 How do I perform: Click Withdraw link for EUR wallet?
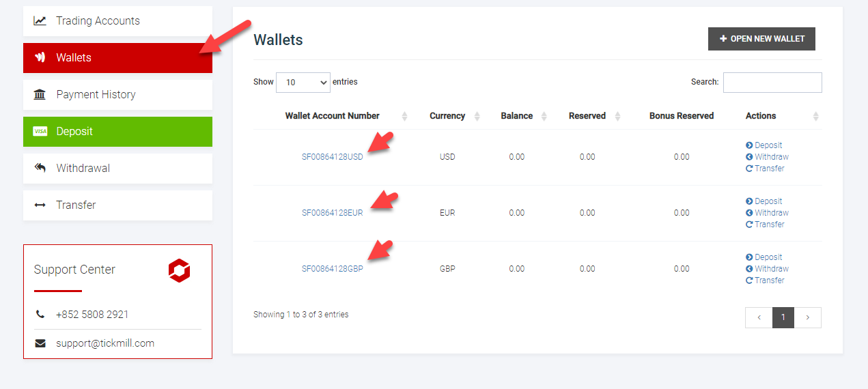(x=767, y=213)
